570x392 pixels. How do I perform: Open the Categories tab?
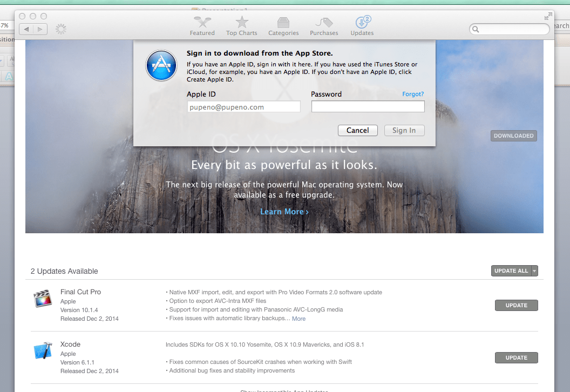coord(283,26)
